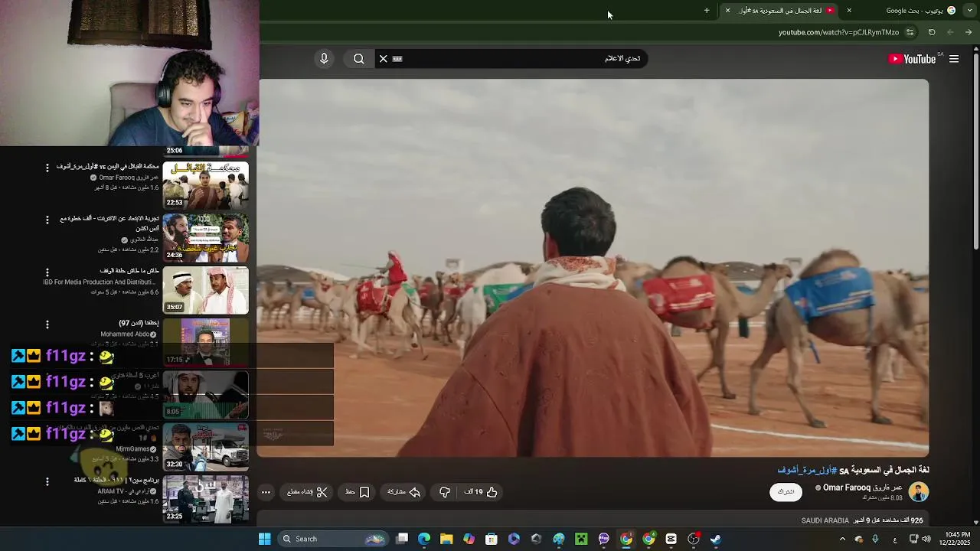Open the YouTube hamburger guide menu
Screen dimensions: 980x551
(954, 59)
